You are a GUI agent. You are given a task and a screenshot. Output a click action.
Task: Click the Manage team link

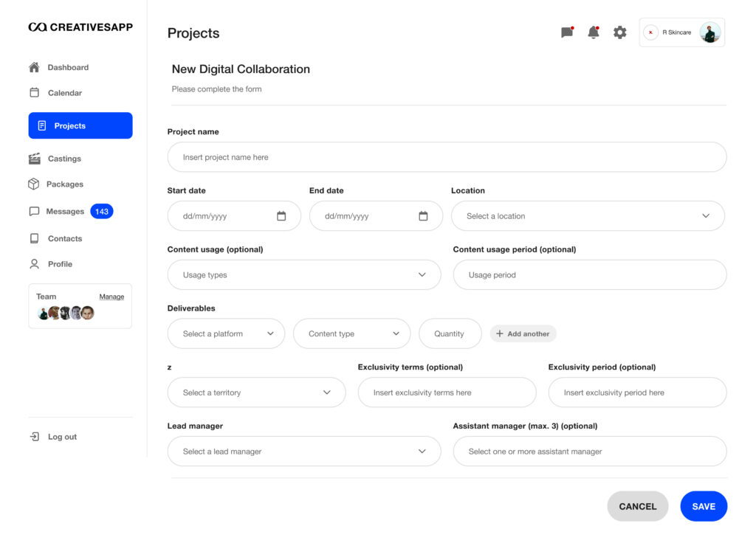click(111, 297)
